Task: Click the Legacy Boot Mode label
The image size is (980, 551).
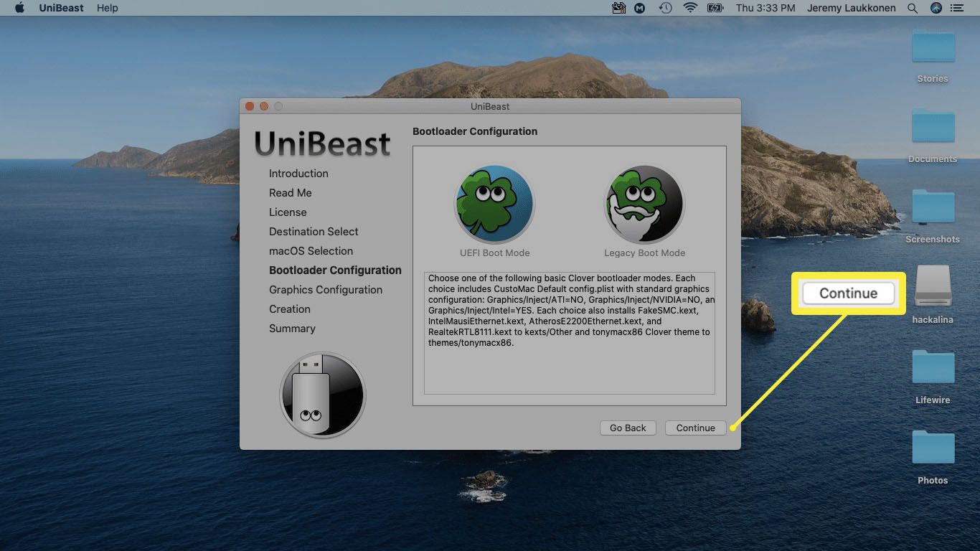Action: [644, 253]
